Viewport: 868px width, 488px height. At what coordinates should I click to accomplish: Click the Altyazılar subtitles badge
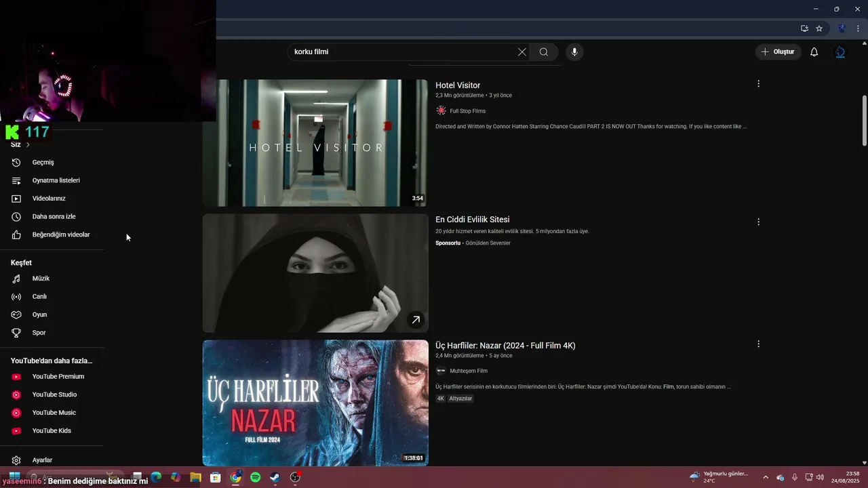pos(460,399)
